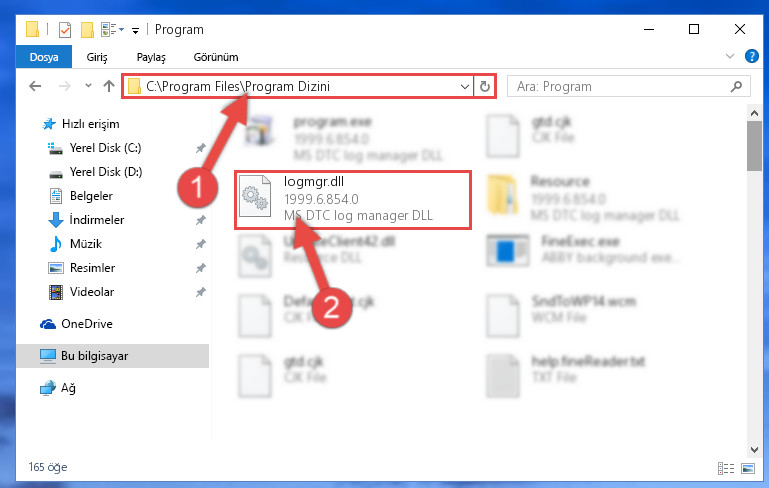Expand recent locations dropdown arrow
This screenshot has width=769, height=488.
pyautogui.click(x=88, y=86)
